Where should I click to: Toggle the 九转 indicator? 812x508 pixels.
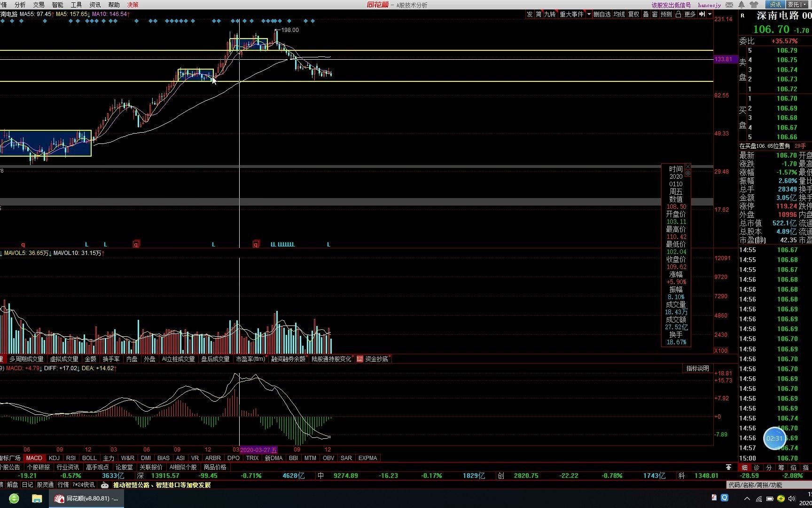[550, 15]
